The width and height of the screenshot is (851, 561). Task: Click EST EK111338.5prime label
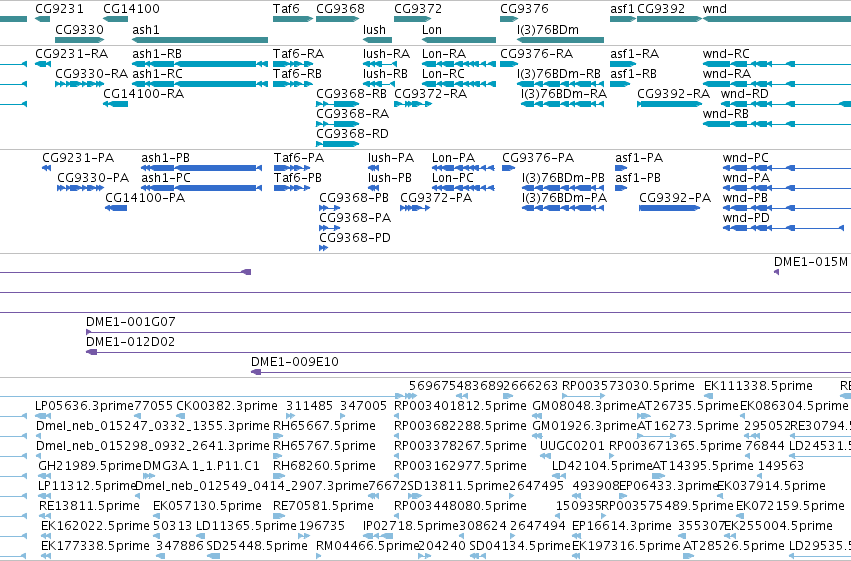click(758, 386)
